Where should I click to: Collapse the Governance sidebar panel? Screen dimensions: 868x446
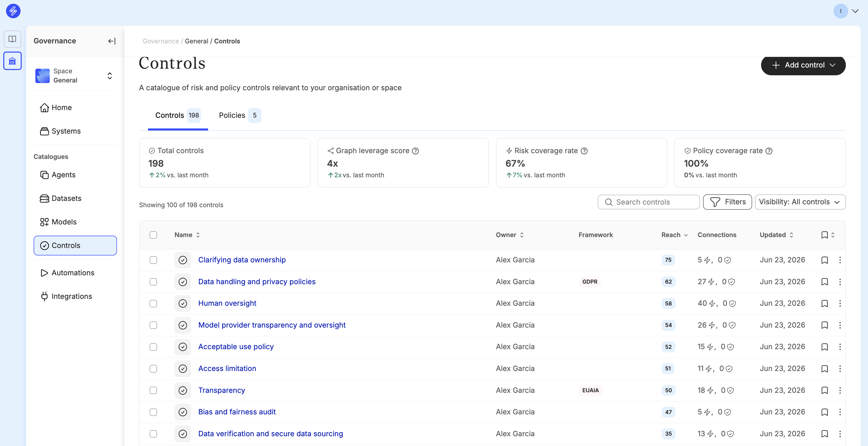(112, 41)
